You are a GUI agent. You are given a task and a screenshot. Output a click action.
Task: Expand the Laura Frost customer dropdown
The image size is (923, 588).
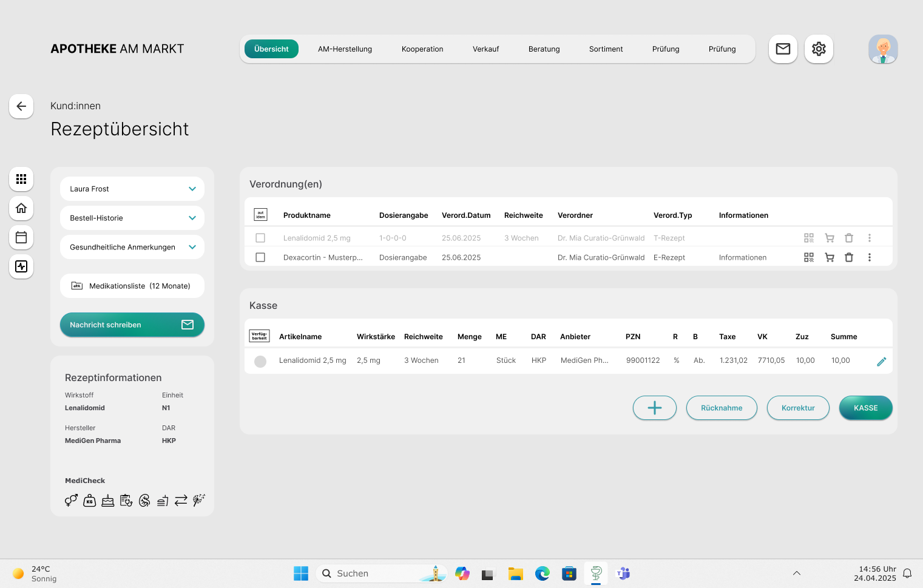click(132, 189)
